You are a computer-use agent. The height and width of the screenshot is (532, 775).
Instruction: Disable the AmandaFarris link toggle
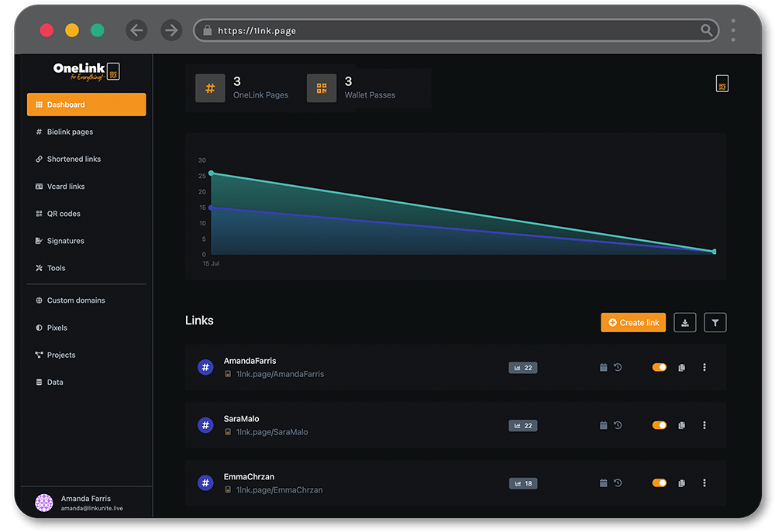coord(660,367)
